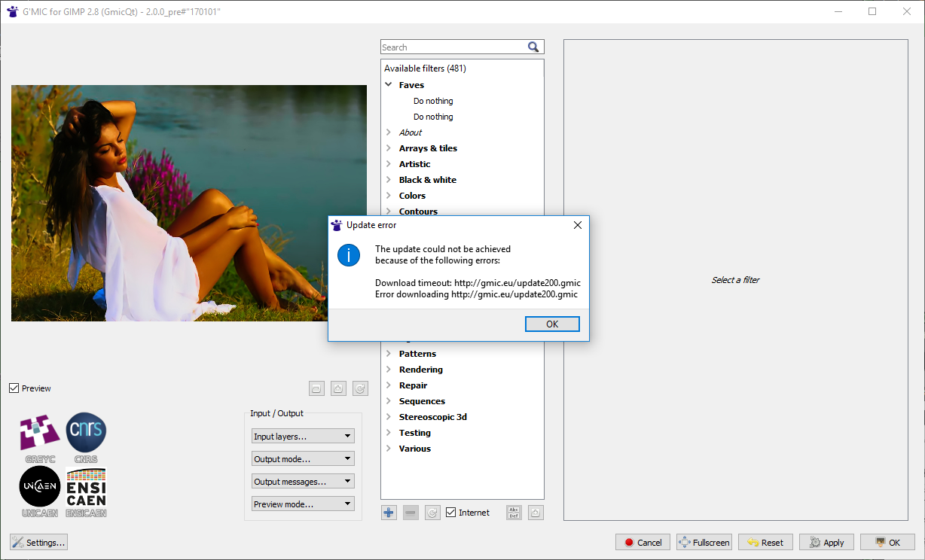Screen dimensions: 925x560
Task: Click the blue plus add-fave icon
Action: 389,513
